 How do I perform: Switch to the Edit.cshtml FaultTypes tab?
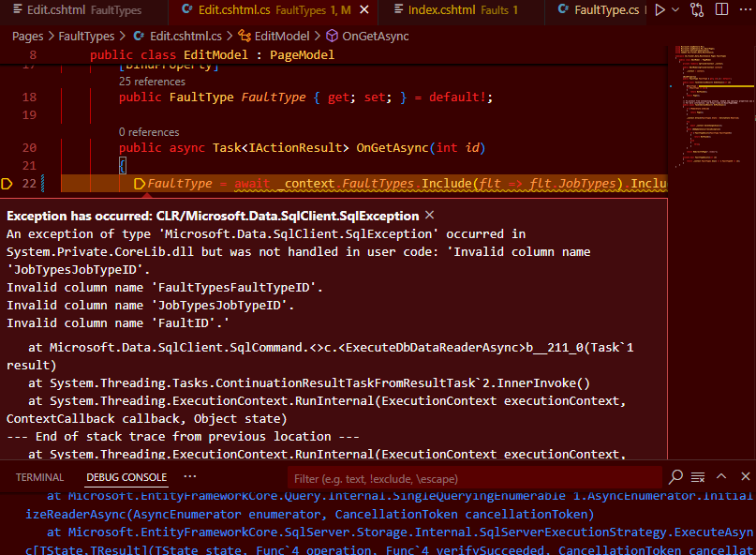[x=77, y=9]
